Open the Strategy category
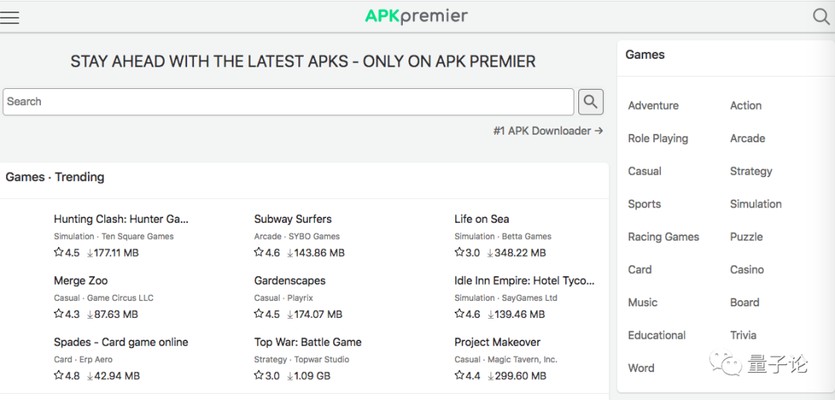This screenshot has height=400, width=835. pyautogui.click(x=751, y=172)
